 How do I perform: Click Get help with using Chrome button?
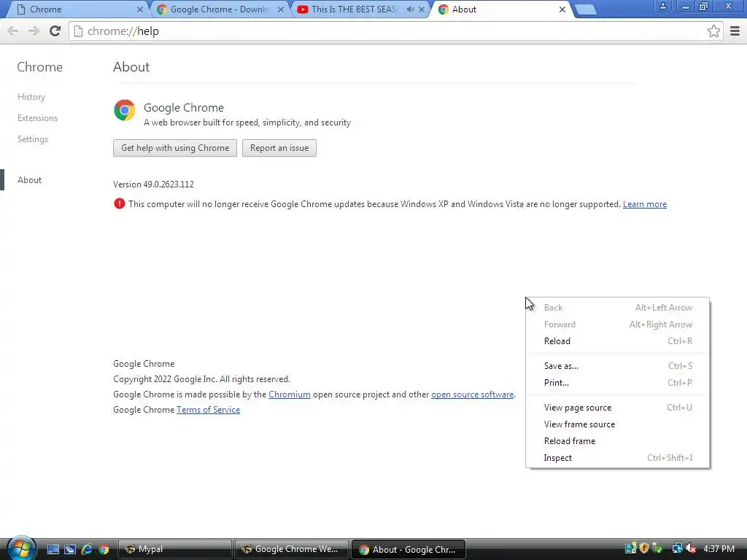(x=175, y=148)
